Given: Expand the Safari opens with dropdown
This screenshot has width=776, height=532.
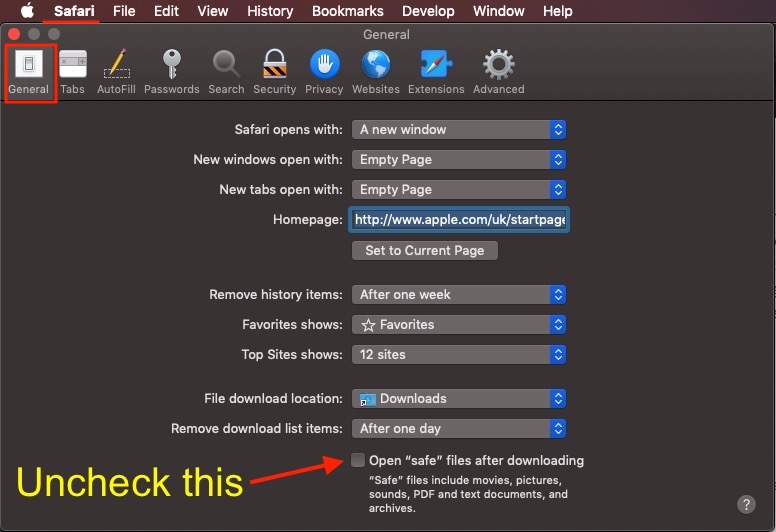Looking at the screenshot, I should point(459,130).
